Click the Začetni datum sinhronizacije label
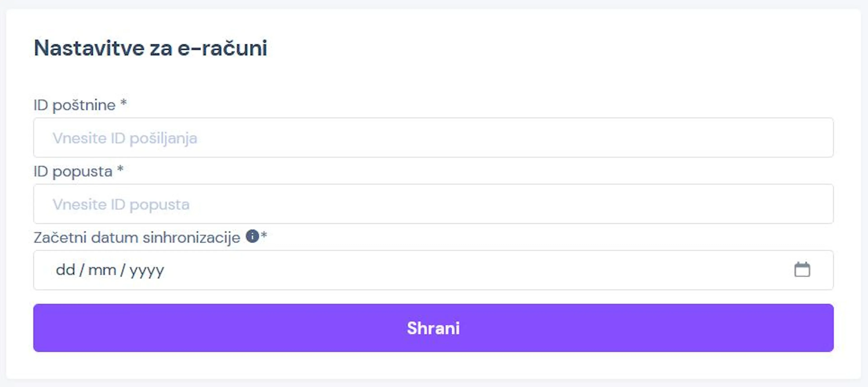Viewport: 868px width, 387px height. [137, 238]
